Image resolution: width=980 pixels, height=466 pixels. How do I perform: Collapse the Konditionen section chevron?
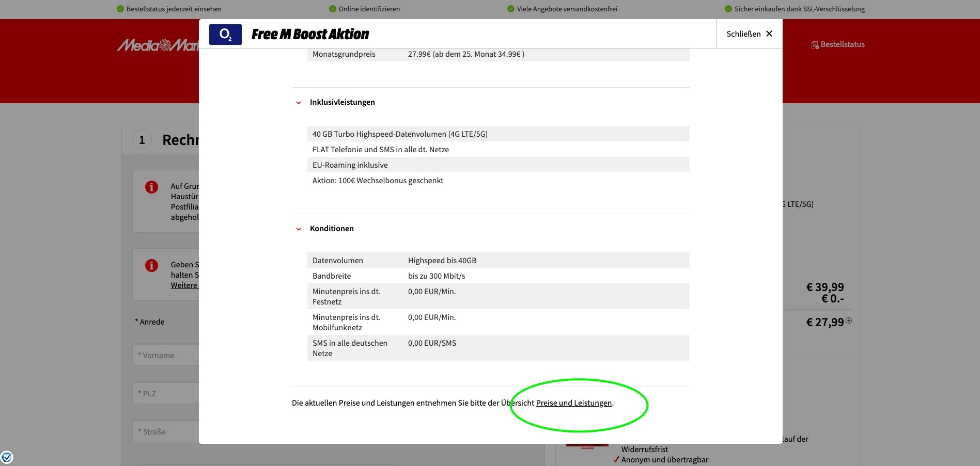click(299, 229)
